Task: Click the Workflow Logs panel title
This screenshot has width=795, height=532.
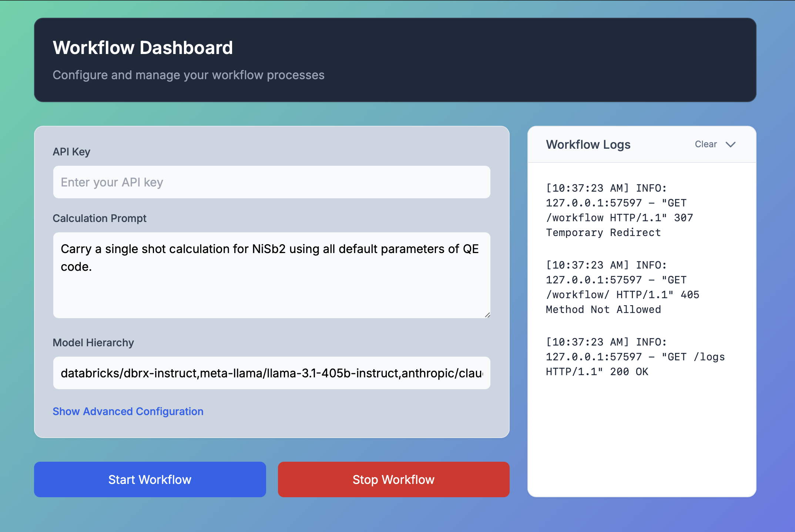Action: coord(588,144)
